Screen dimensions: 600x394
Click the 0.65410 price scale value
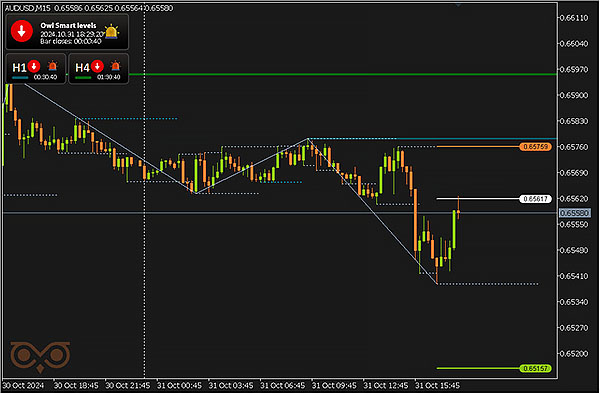tap(574, 276)
